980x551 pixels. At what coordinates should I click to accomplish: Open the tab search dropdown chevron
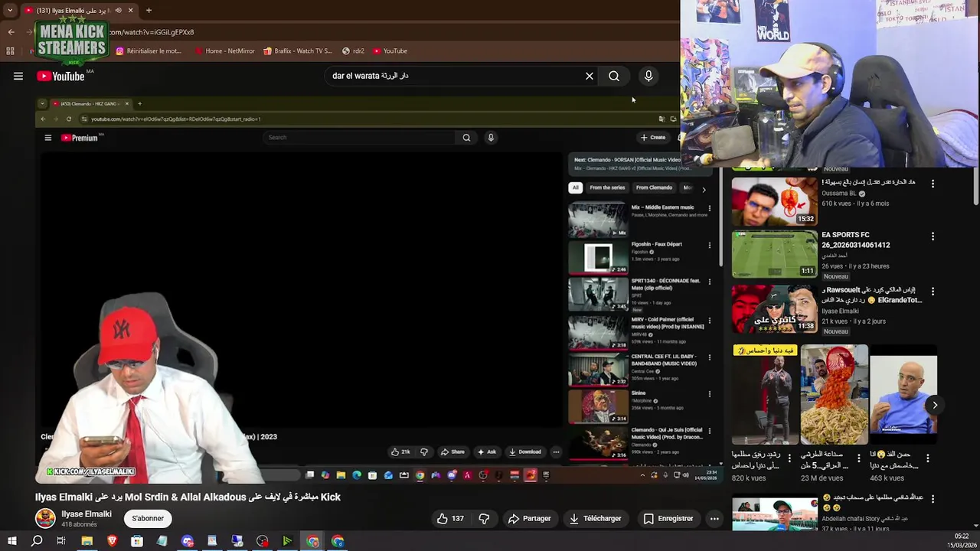pyautogui.click(x=10, y=10)
